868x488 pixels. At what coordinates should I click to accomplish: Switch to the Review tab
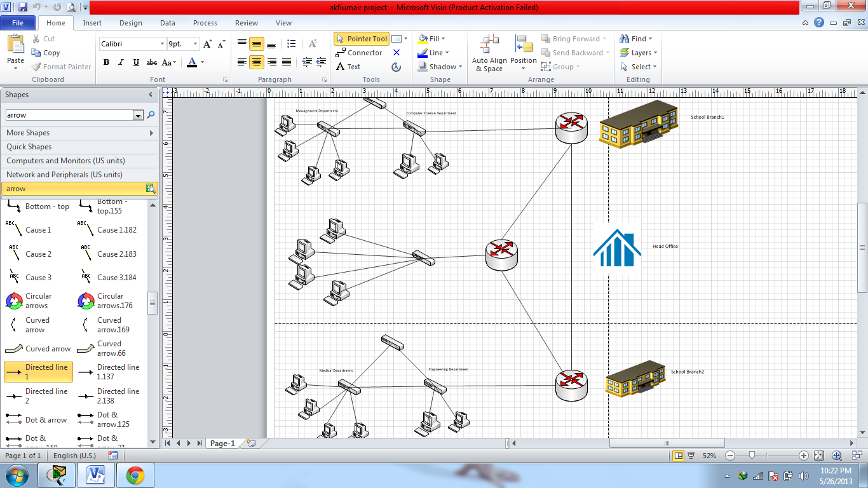pyautogui.click(x=246, y=22)
